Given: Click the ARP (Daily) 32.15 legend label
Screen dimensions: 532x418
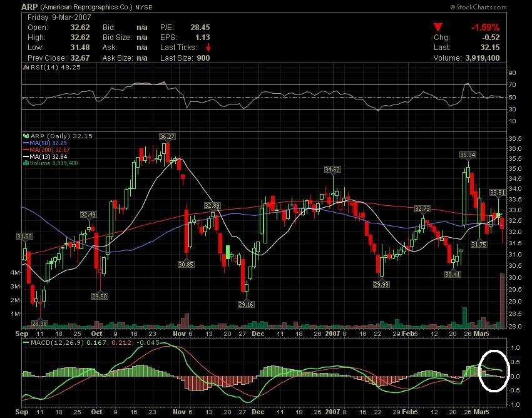Looking at the screenshot, I should tap(61, 136).
